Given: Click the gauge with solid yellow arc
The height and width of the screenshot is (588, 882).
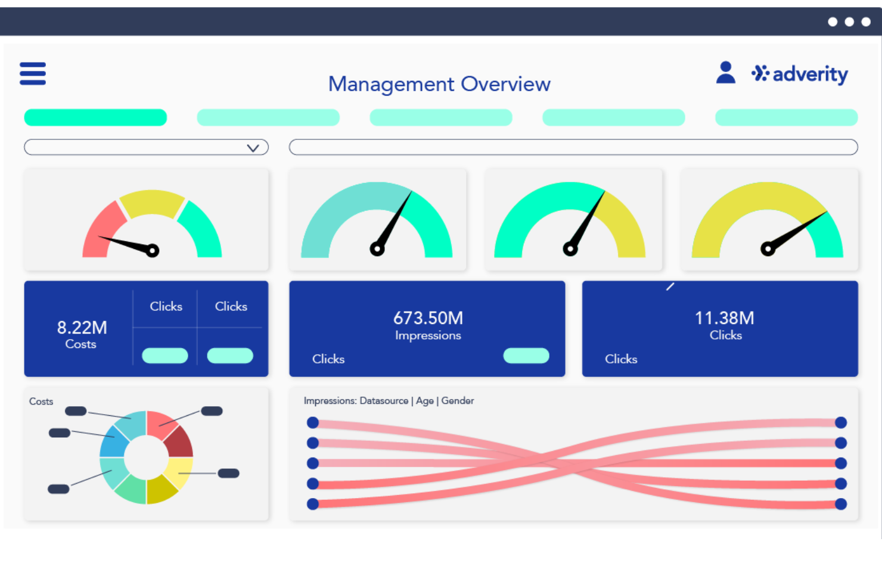Looking at the screenshot, I should coord(768,220).
